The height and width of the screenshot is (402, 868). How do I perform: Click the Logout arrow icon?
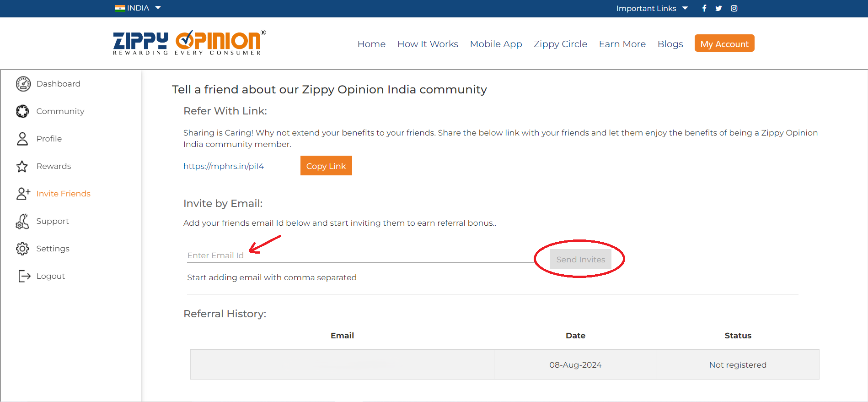pyautogui.click(x=24, y=276)
